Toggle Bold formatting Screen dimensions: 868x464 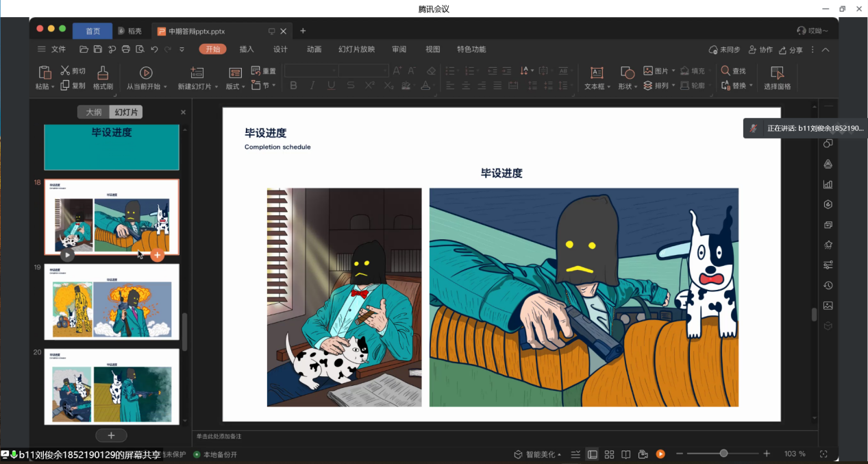pyautogui.click(x=294, y=86)
